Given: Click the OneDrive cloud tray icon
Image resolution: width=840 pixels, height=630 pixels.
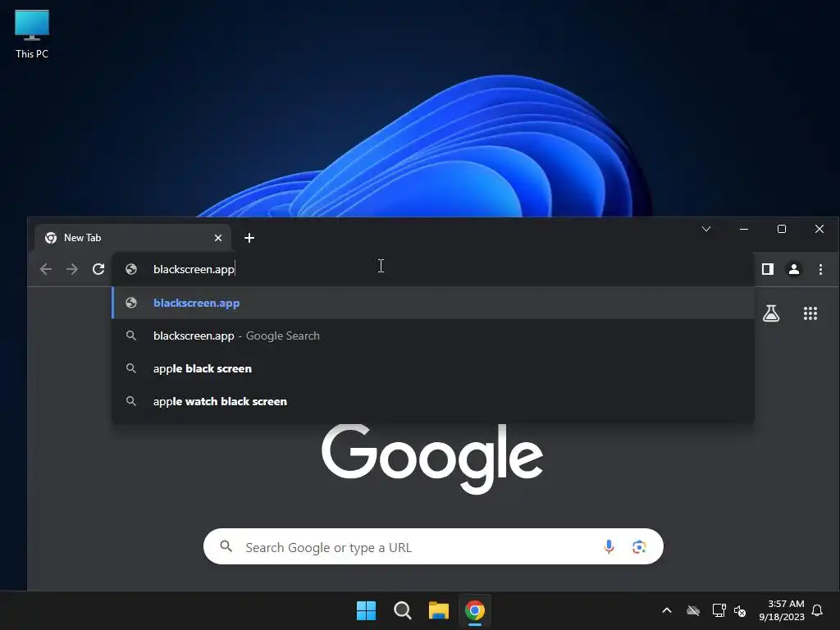Looking at the screenshot, I should 693,610.
